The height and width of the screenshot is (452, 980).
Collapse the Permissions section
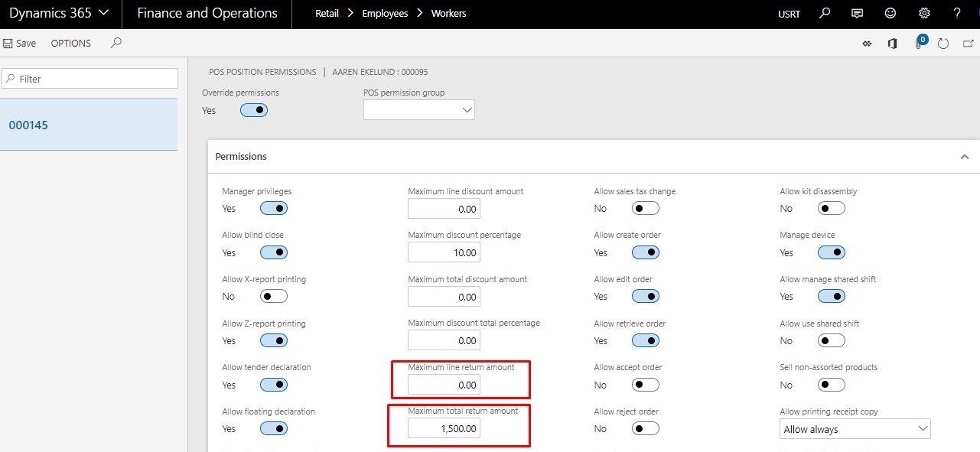pyautogui.click(x=964, y=156)
